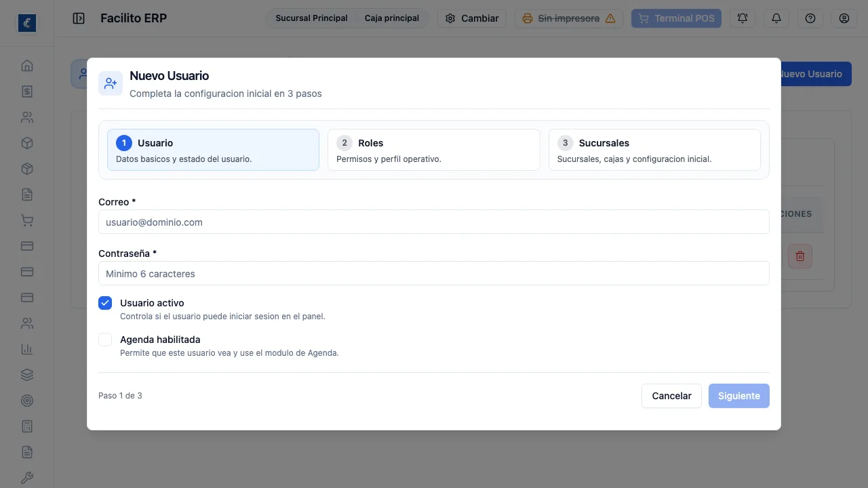This screenshot has width=868, height=488.
Task: Open the help question mark icon
Action: coord(810,18)
